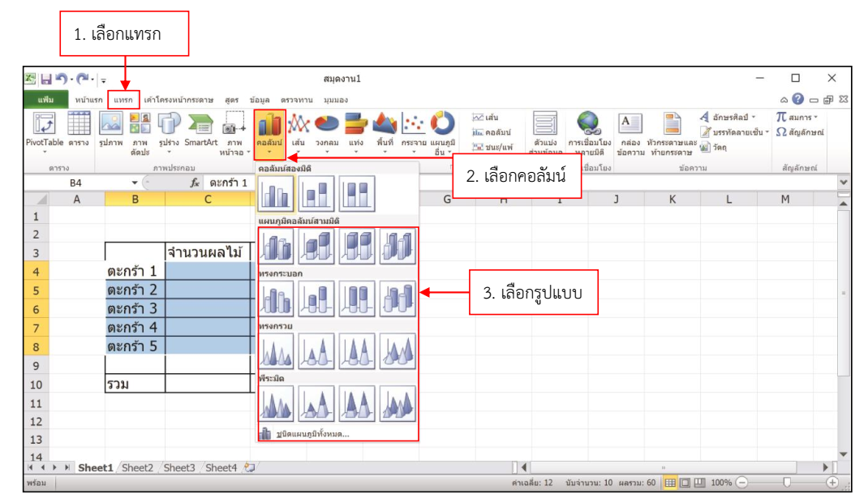Switch to Normal view in status bar
This screenshot has height=503, width=868.
(671, 483)
